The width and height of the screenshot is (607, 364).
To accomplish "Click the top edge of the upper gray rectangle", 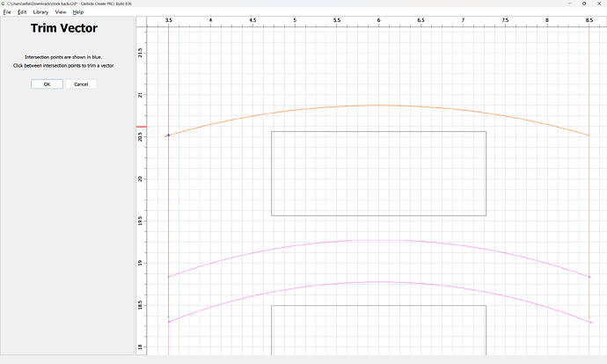I will point(378,132).
